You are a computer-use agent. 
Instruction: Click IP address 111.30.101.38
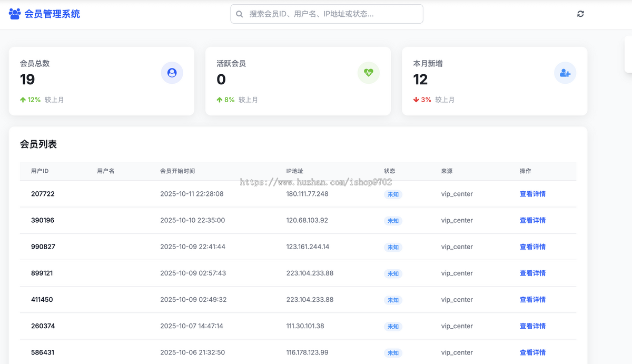(x=305, y=326)
